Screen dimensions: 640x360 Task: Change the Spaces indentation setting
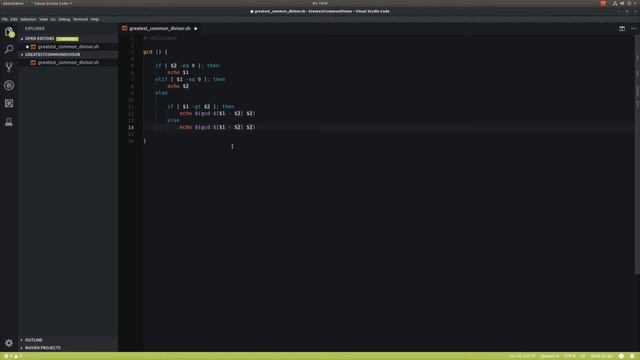coord(549,356)
